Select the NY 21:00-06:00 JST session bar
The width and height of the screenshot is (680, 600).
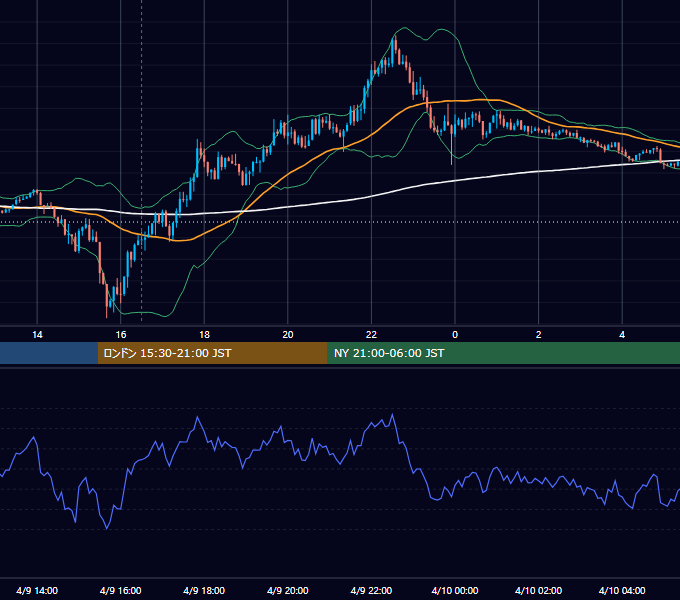coord(503,353)
